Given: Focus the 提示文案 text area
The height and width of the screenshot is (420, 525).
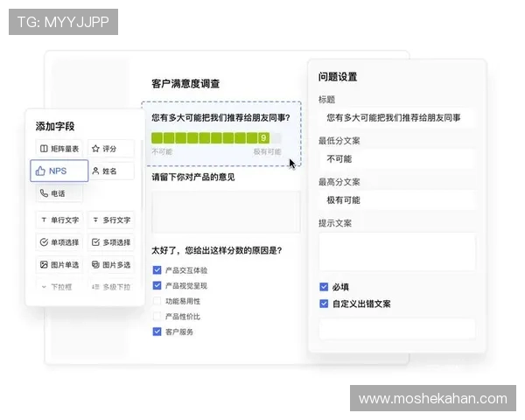Looking at the screenshot, I should click(x=397, y=251).
